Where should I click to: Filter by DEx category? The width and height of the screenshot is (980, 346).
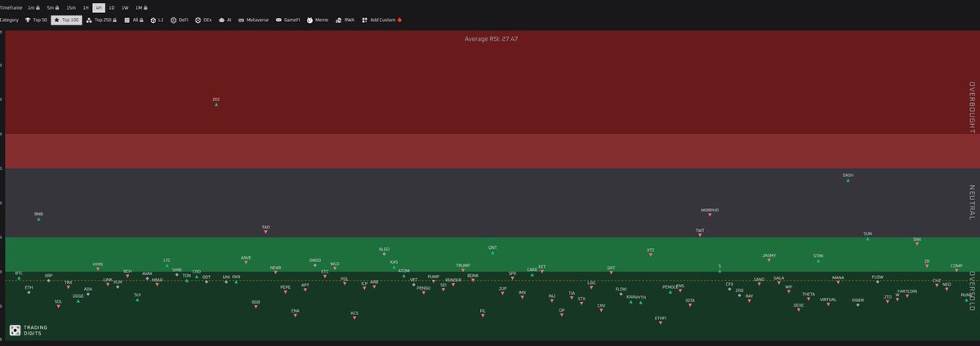tap(203, 20)
